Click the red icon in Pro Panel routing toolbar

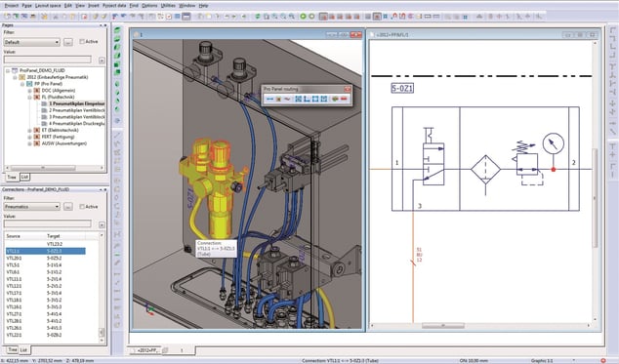point(344,99)
